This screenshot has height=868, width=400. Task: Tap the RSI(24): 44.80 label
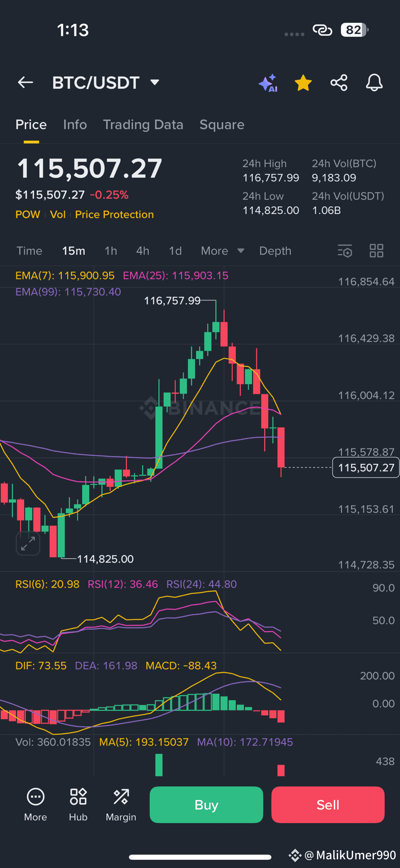tap(201, 584)
